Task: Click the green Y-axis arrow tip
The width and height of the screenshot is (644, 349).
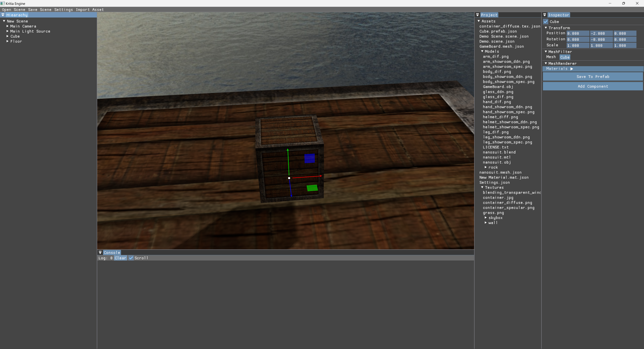Action: pos(288,150)
